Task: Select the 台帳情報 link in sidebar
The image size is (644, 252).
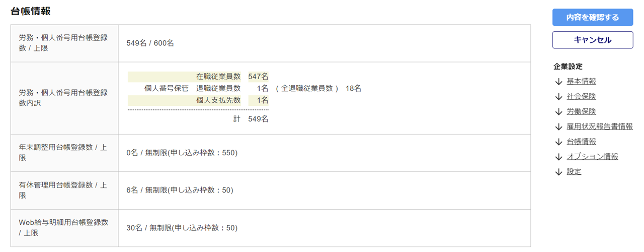Action: [581, 142]
